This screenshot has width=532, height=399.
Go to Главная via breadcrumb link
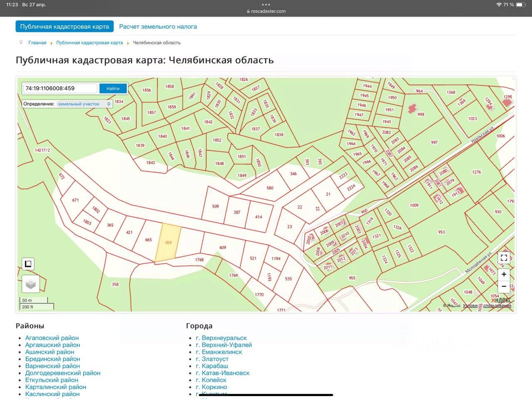coord(37,43)
